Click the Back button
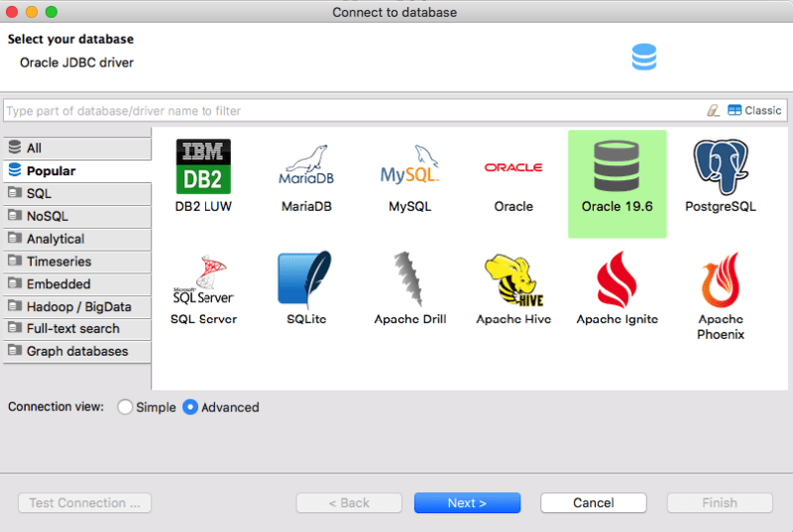 (x=349, y=502)
